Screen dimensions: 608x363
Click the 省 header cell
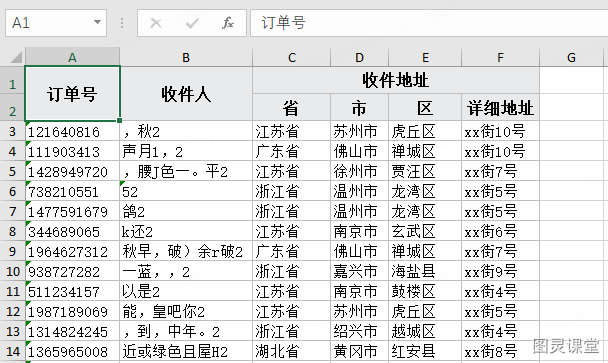[292, 107]
